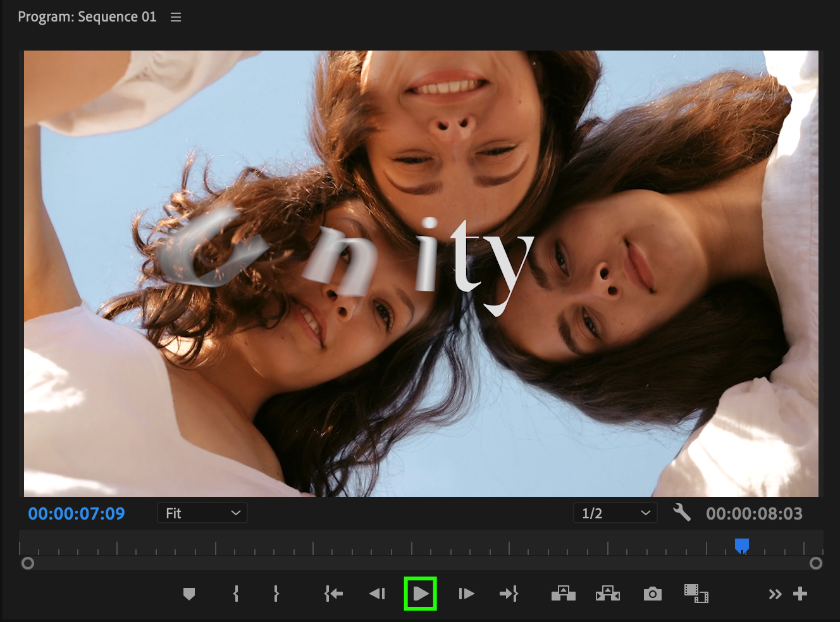
Task: Click the Lift button
Action: click(x=563, y=594)
